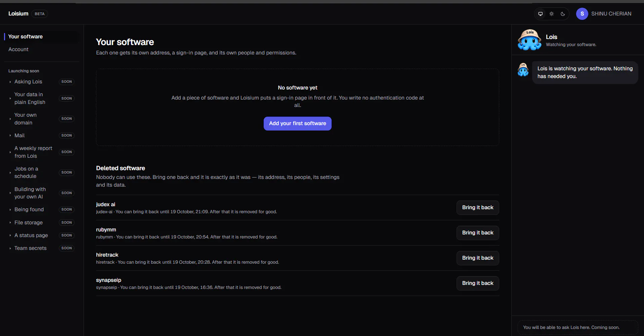Switch to light theme sun icon

coord(552,14)
